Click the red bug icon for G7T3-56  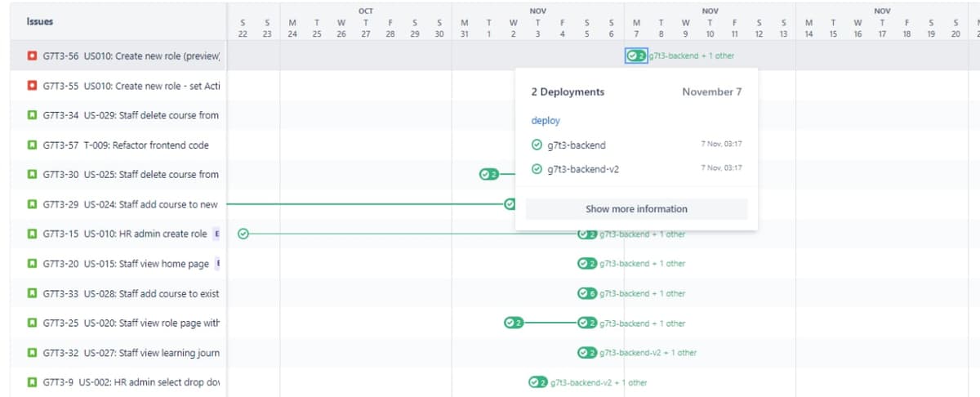[32, 56]
